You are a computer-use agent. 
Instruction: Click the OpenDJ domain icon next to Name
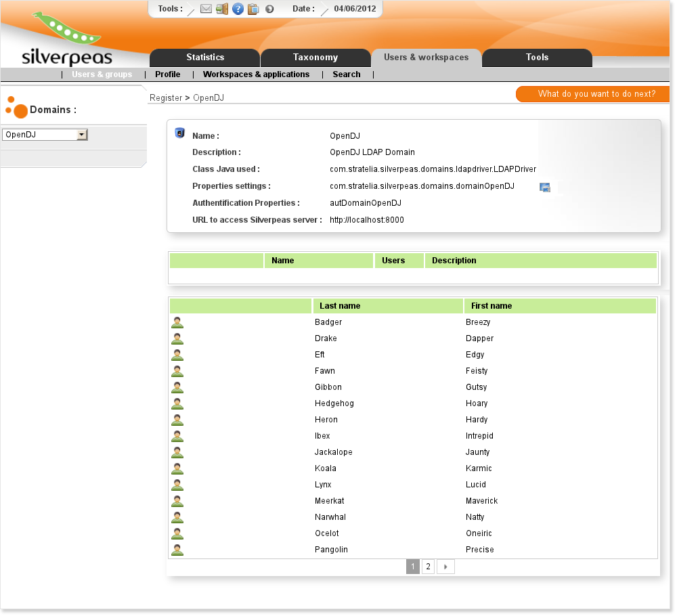coord(180,133)
